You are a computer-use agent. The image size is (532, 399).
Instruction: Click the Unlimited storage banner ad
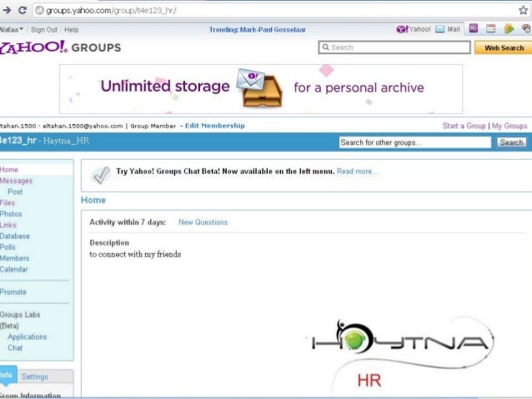(x=260, y=89)
